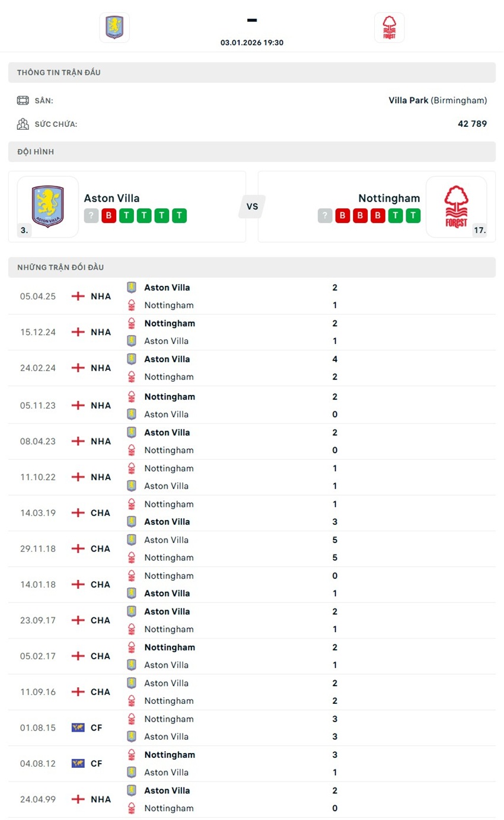
Task: Collapse the NHỮNG TRẬN ĐỐI ĐẦU section
Action: pos(60,267)
